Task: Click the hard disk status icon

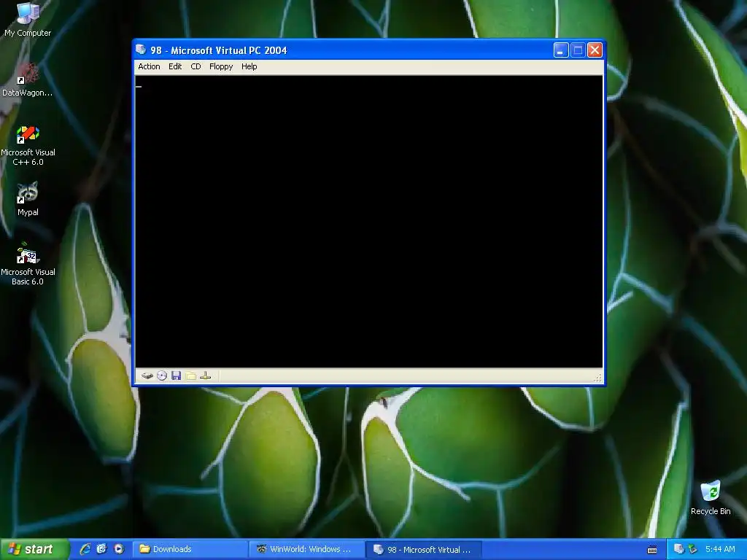Action: pyautogui.click(x=147, y=376)
